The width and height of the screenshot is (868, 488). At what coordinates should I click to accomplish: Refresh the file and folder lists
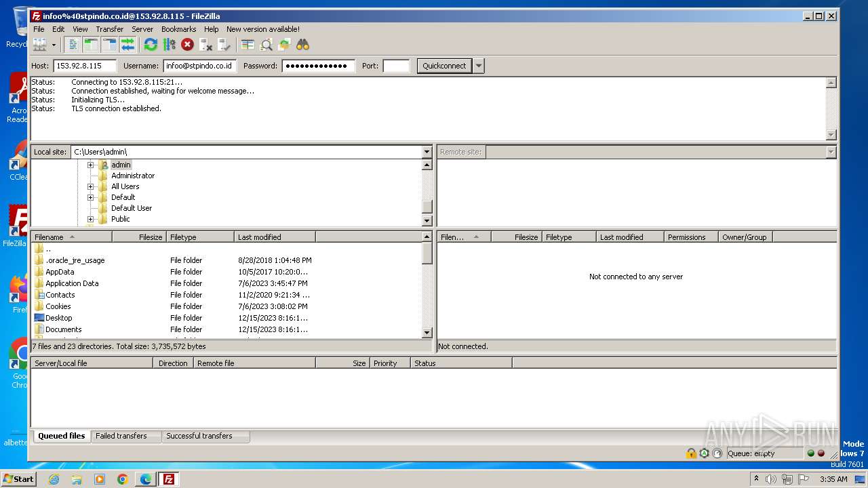point(151,45)
